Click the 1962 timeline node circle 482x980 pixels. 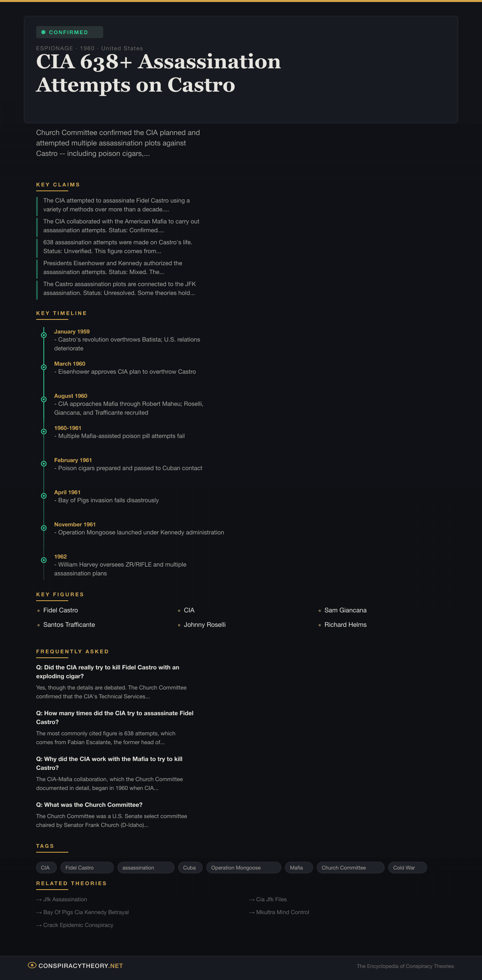pos(44,560)
